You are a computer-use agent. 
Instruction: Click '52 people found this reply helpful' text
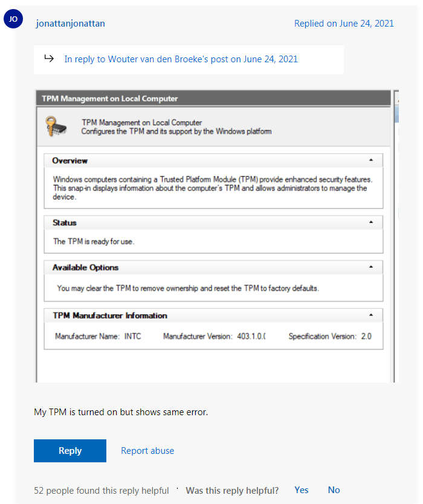pos(102,491)
